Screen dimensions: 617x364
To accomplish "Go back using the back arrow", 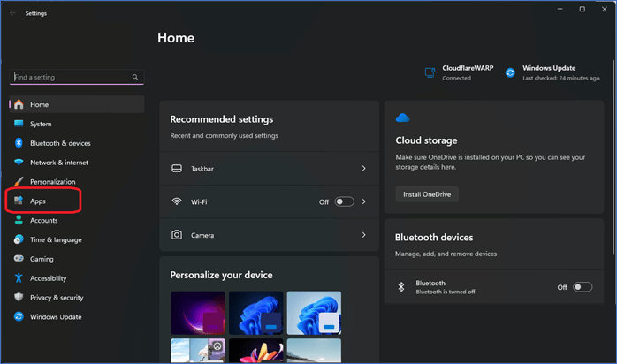I will [12, 13].
